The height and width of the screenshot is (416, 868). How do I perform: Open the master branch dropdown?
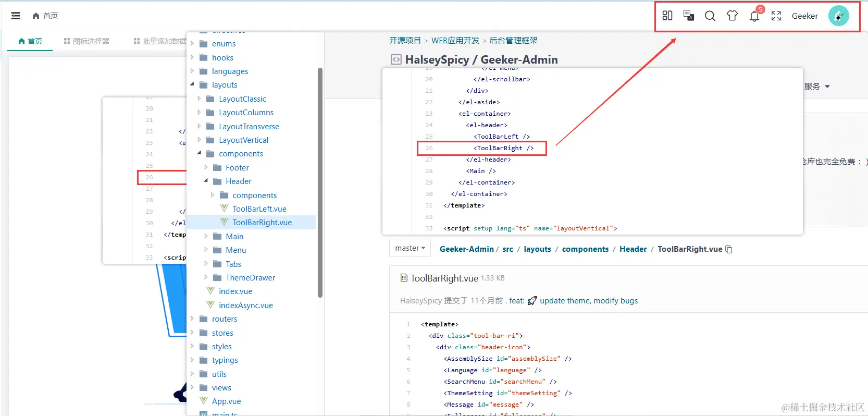click(x=410, y=248)
